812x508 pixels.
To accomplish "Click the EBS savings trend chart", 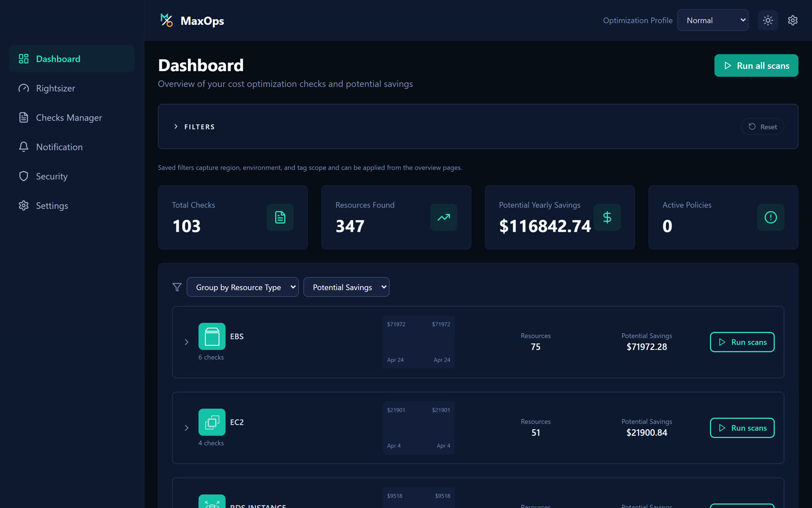I will tap(419, 342).
